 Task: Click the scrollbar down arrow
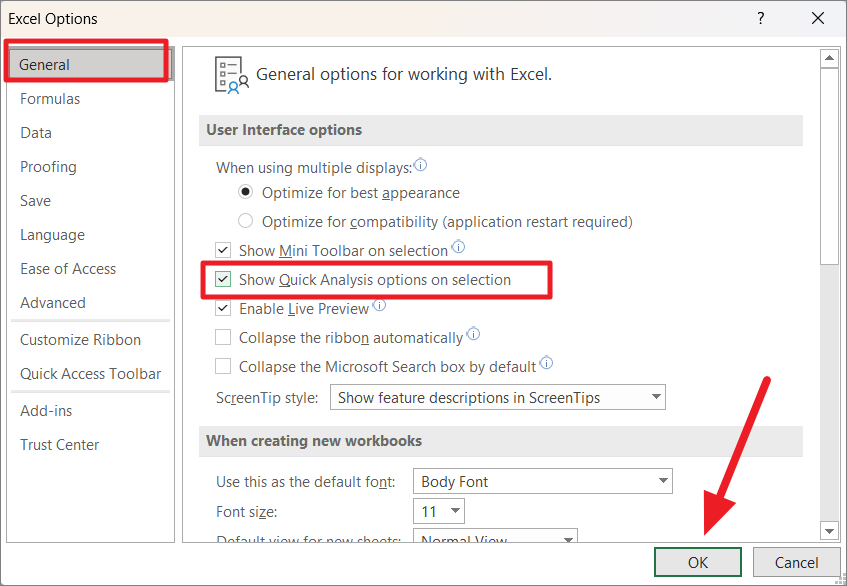point(831,531)
